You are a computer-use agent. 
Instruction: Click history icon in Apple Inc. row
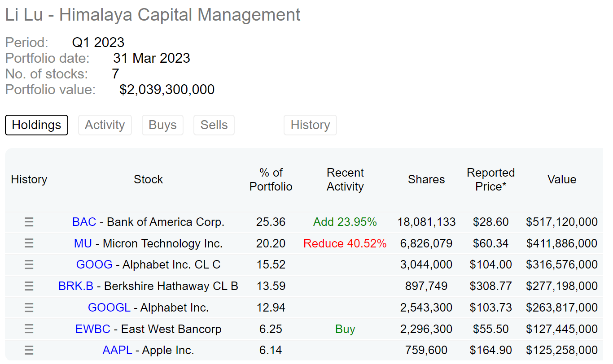[x=29, y=350]
